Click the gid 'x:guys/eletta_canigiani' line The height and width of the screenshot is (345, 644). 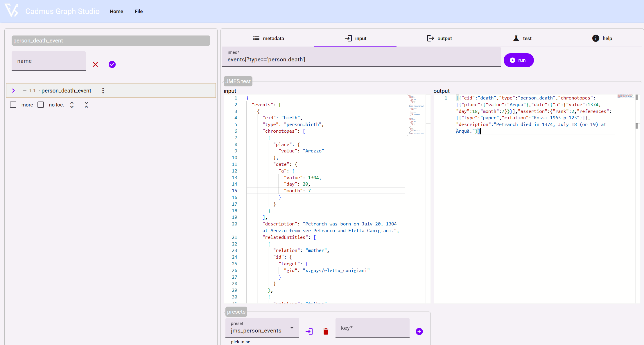click(327, 270)
